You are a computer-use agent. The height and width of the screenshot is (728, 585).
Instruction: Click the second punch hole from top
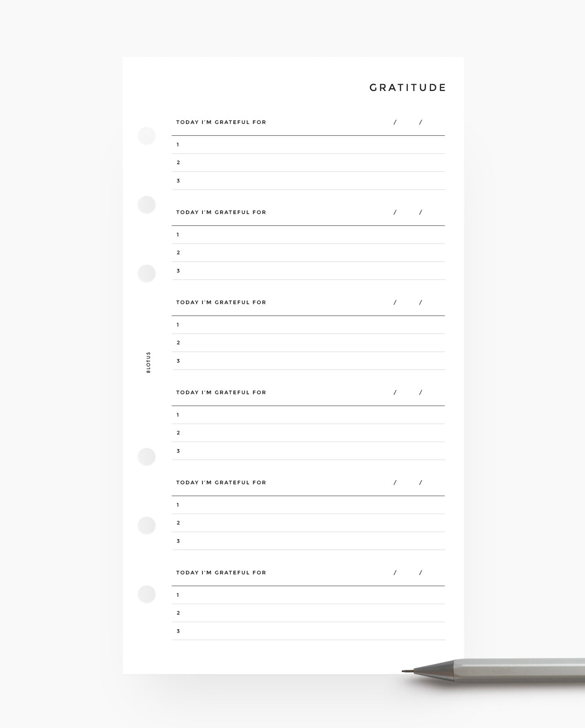[x=147, y=204]
